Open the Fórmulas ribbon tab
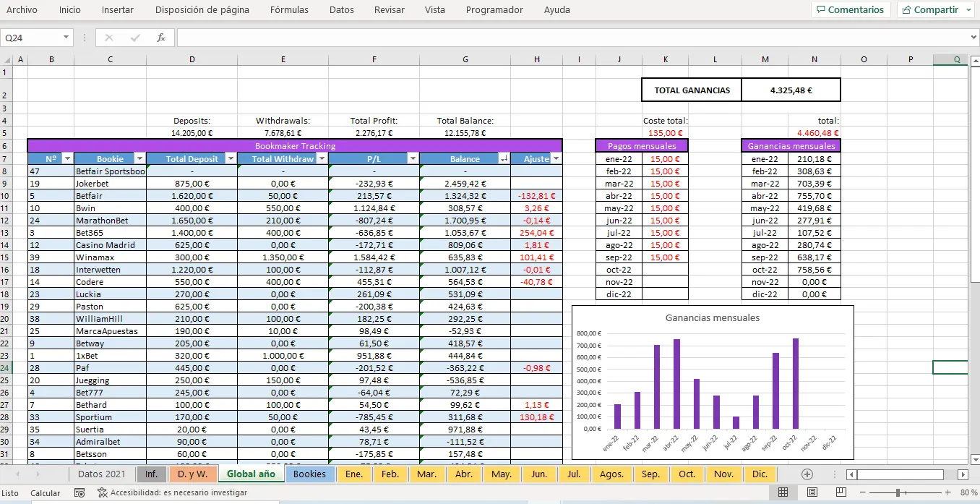This screenshot has height=504, width=980. coord(289,10)
